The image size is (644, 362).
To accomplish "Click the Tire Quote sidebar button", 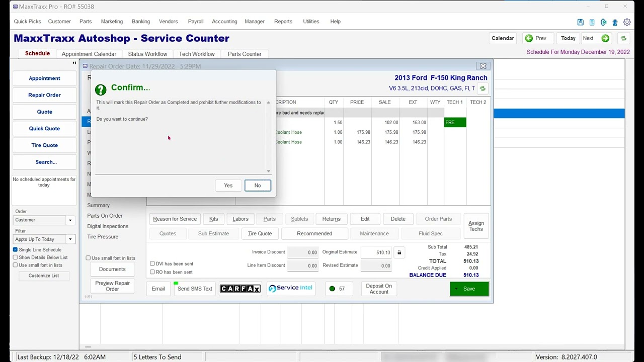I will (x=44, y=145).
